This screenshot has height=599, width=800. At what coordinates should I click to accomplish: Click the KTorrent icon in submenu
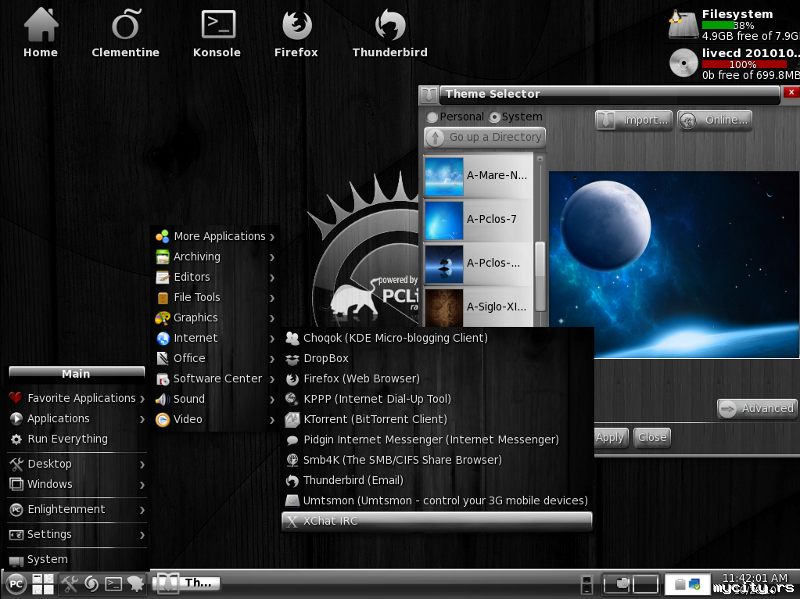coord(292,420)
